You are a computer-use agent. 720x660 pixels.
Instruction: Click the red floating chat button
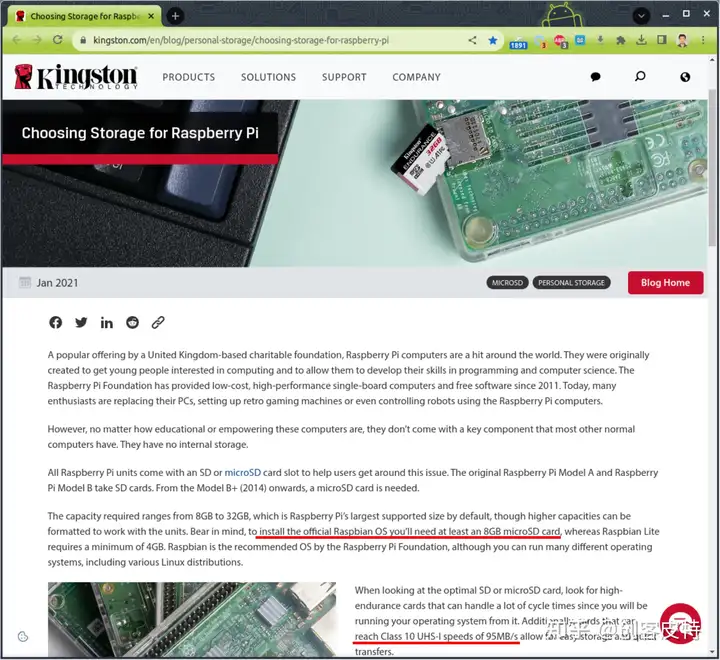(681, 623)
